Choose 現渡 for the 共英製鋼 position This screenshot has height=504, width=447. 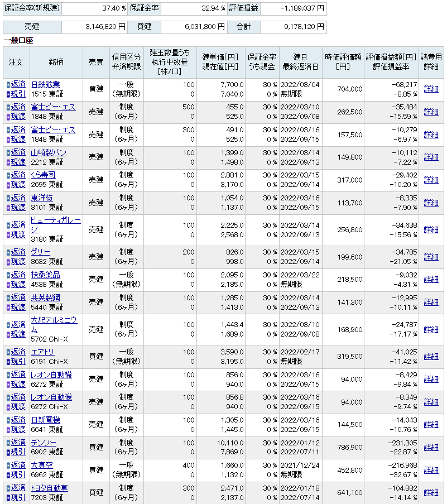[x=18, y=307]
